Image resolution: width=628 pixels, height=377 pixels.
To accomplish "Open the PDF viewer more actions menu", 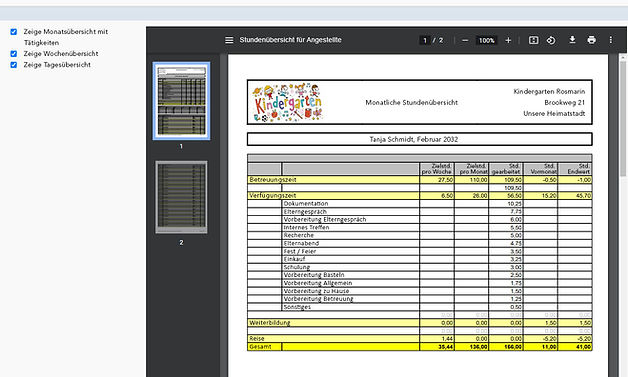I will [611, 40].
